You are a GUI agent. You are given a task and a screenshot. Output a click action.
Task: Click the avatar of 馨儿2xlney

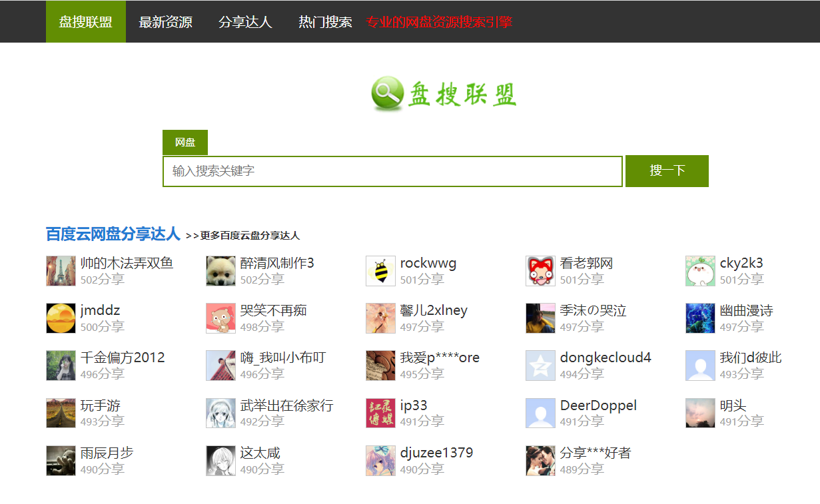[x=380, y=318]
